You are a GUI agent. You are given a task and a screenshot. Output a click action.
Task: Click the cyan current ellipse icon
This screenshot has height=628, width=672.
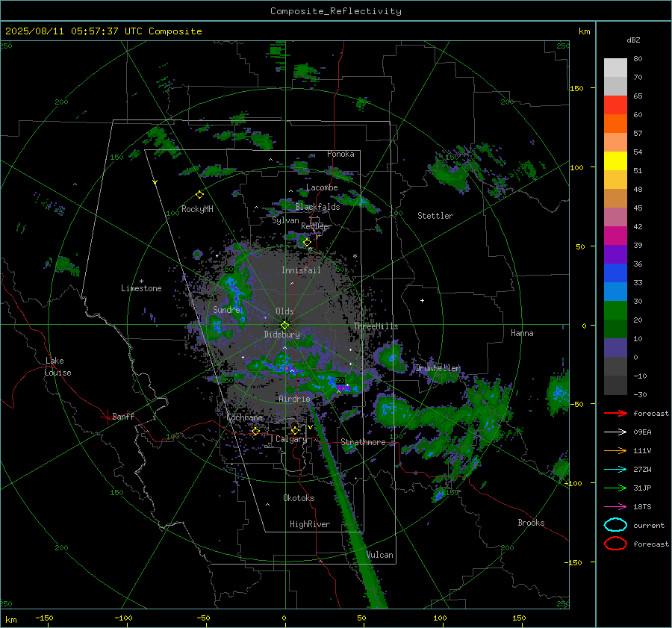click(615, 525)
